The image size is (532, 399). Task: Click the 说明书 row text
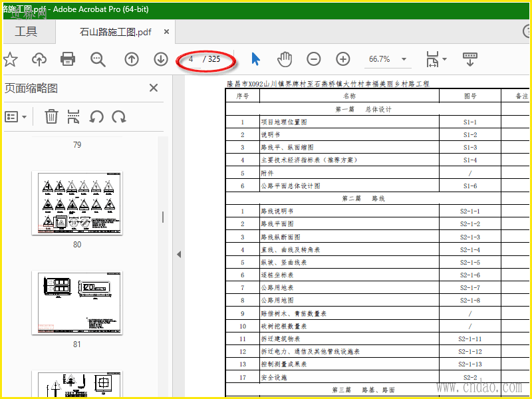click(271, 135)
